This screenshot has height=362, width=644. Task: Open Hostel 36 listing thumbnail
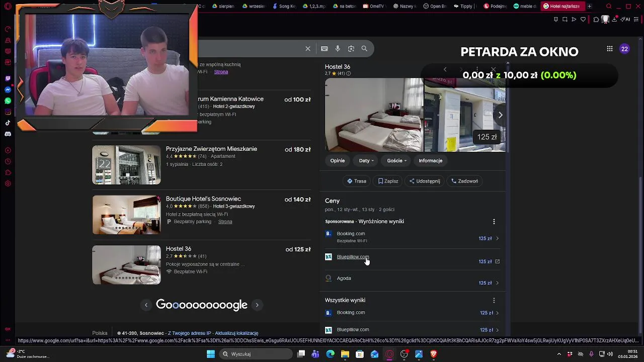pyautogui.click(x=126, y=265)
